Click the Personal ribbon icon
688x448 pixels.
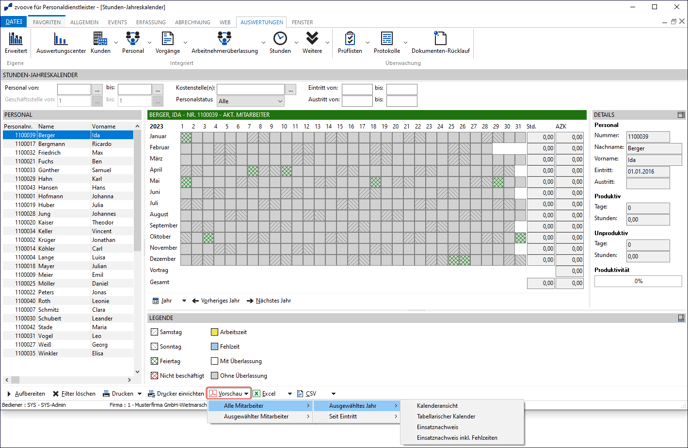point(133,43)
